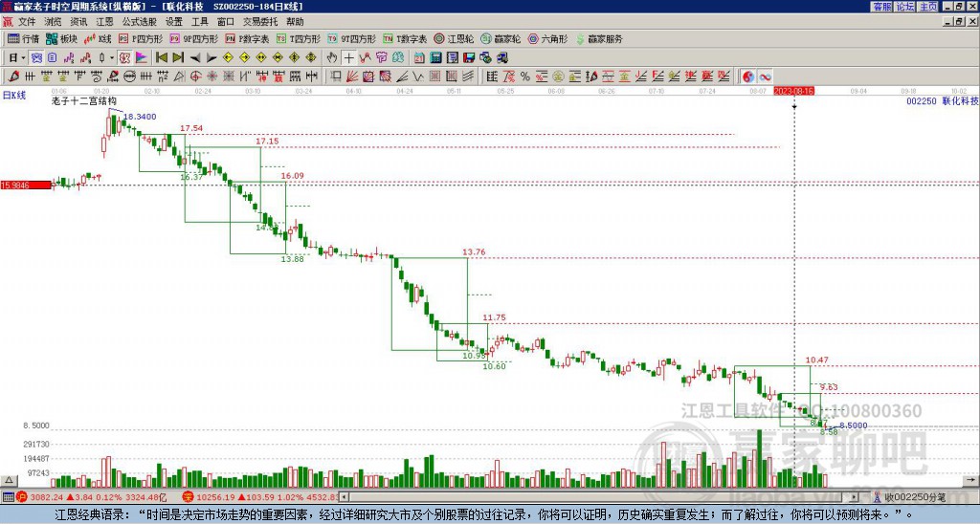Image resolution: width=980 pixels, height=524 pixels.
Task: Expand the candlestick chart type dropdown arrow
Action: [112, 57]
